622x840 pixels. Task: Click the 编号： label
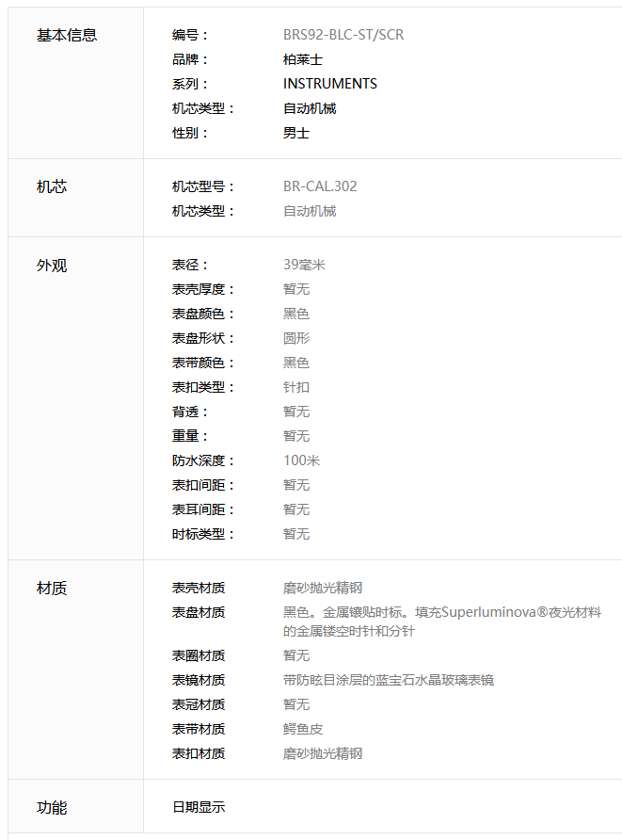(190, 35)
